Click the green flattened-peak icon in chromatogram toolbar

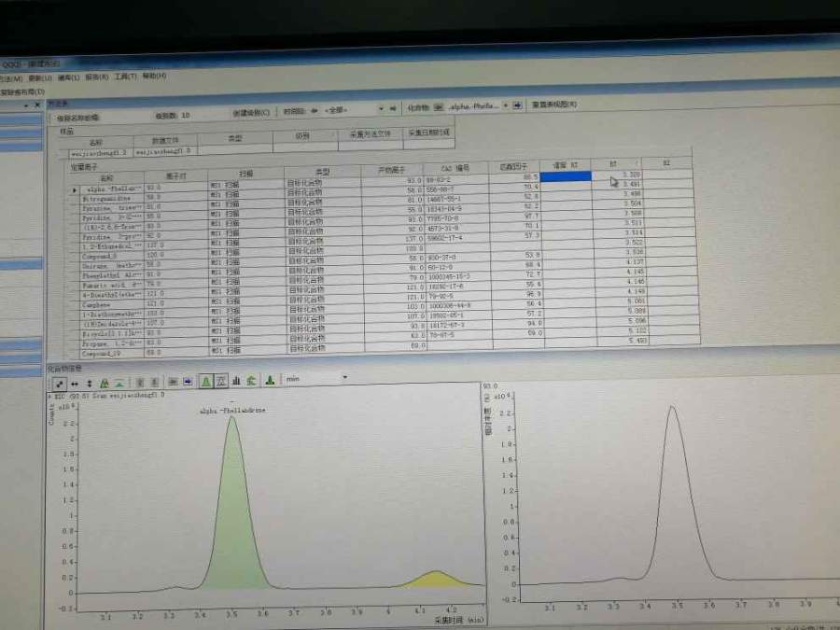[120, 383]
